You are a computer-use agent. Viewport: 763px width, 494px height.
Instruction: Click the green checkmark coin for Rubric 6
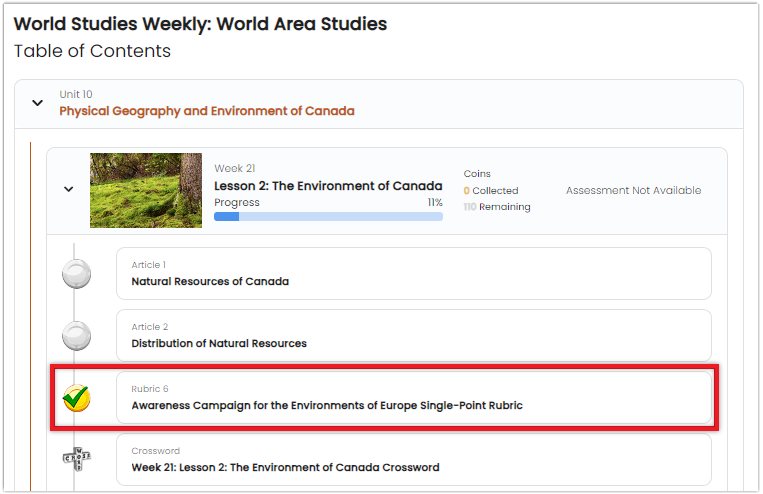(76, 398)
